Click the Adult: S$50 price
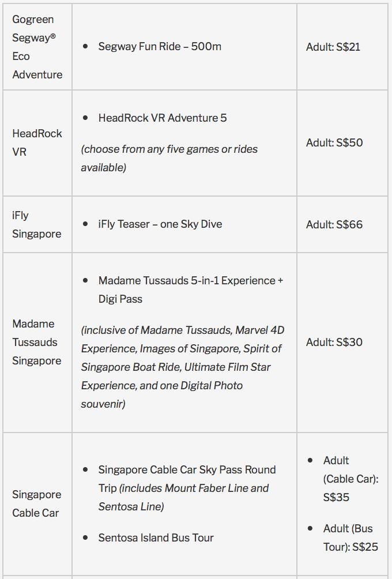This screenshot has width=392, height=579. click(x=334, y=142)
